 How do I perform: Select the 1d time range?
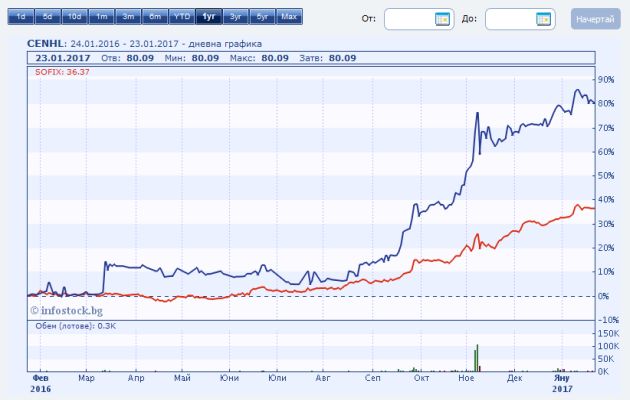tap(21, 17)
